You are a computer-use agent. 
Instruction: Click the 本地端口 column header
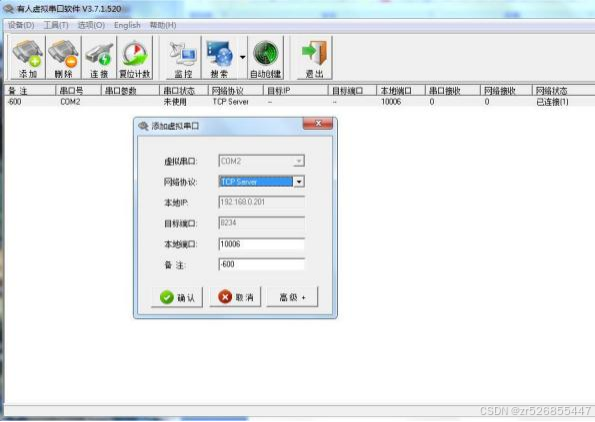click(401, 90)
